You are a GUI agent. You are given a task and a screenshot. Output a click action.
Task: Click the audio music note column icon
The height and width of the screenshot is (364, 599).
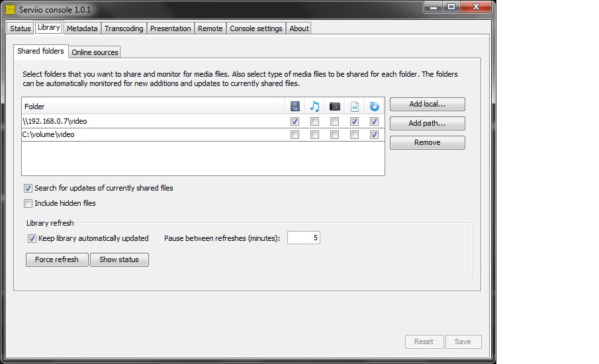click(314, 106)
